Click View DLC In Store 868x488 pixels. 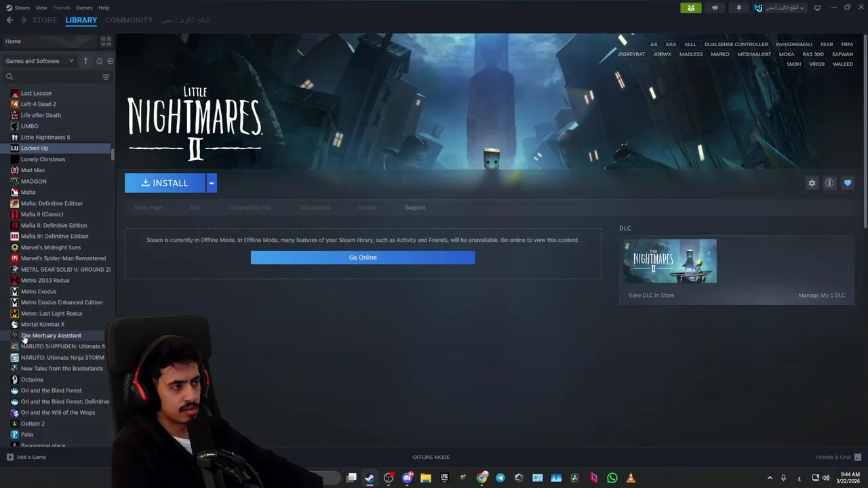click(651, 296)
